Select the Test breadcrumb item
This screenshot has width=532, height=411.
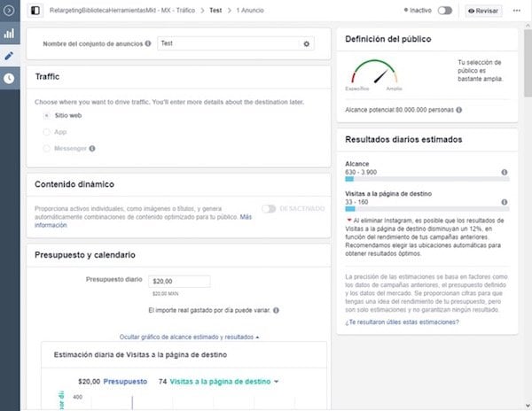215,11
